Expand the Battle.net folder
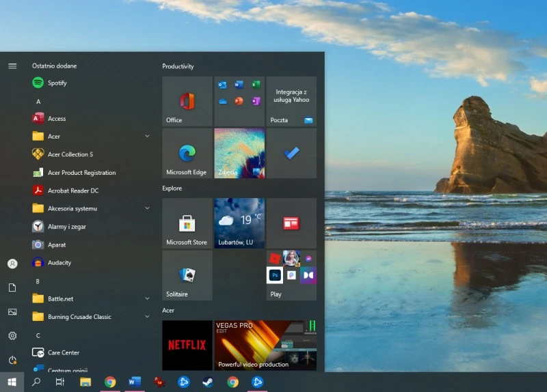Screen dimensions: 547x392 (x=147, y=298)
